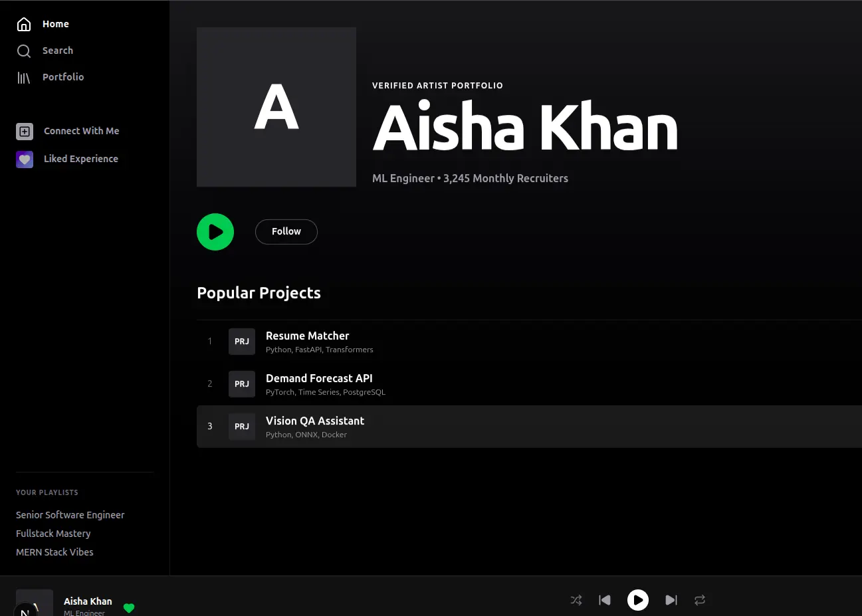Open the Fullstack Mastery playlist
Viewport: 862px width, 616px height.
pyautogui.click(x=53, y=534)
